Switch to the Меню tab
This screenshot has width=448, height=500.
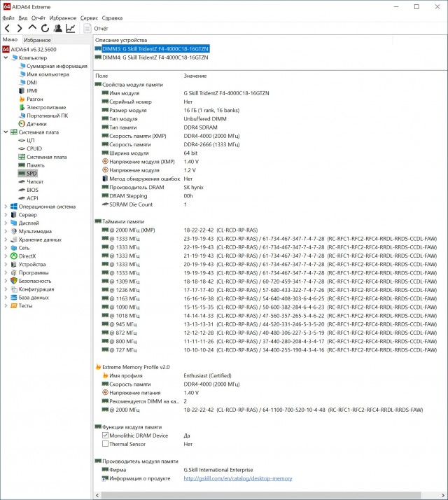click(10, 39)
